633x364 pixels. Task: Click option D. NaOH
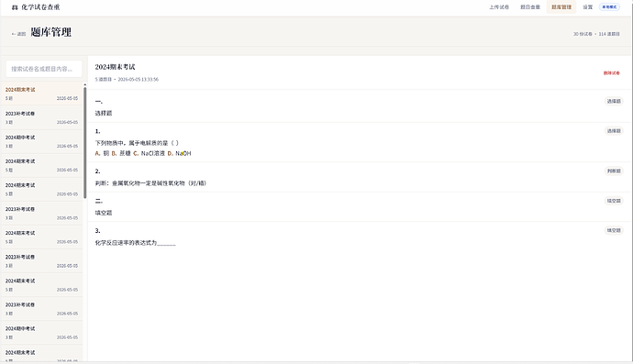tap(179, 153)
